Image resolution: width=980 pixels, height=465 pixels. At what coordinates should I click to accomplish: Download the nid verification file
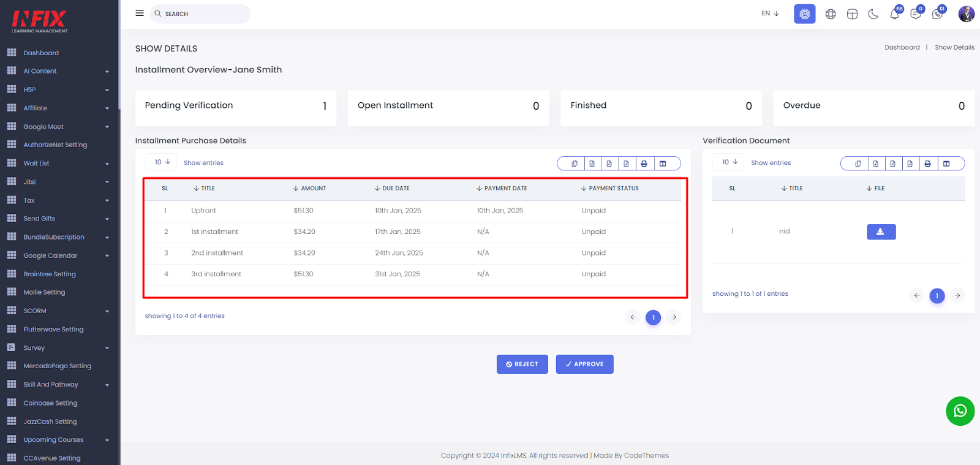point(881,232)
